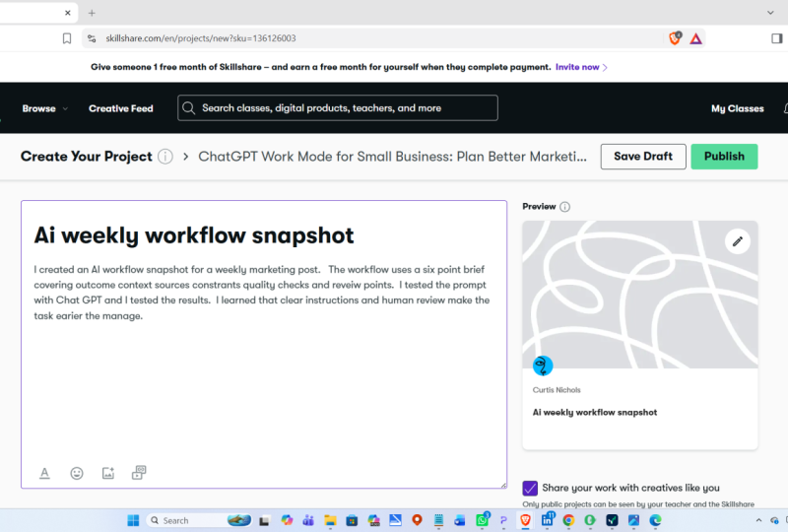The height and width of the screenshot is (532, 788).
Task: Open ChatGPT Work Mode class breadcrumb link
Action: point(392,157)
